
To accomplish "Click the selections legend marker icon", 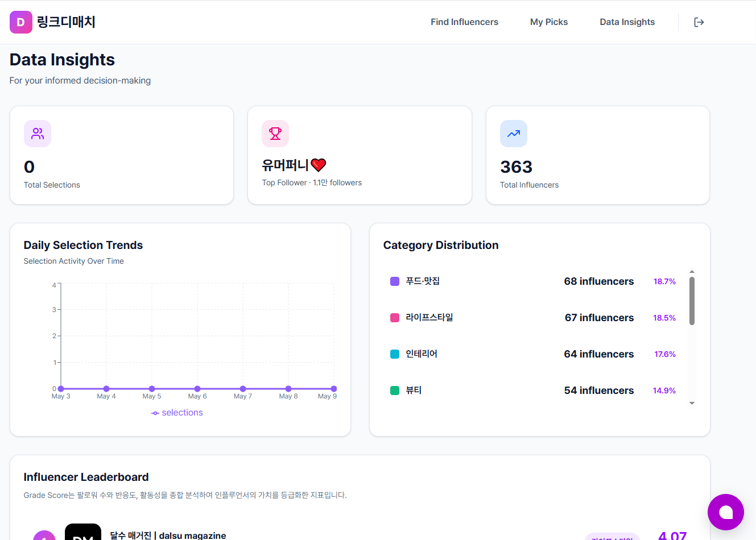I will (155, 413).
